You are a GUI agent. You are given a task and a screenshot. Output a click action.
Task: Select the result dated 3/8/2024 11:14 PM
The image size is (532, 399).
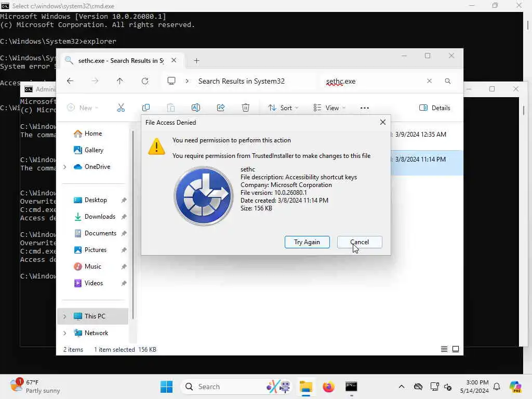pyautogui.click(x=427, y=163)
